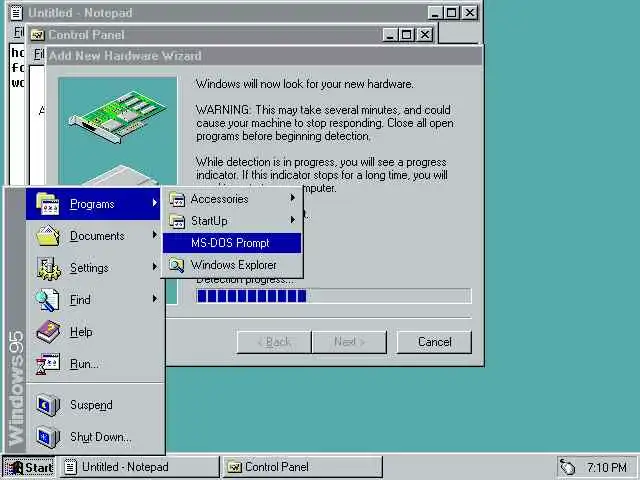Viewport: 640px width, 480px height.
Task: Click the detection progress bar
Action: tap(333, 296)
